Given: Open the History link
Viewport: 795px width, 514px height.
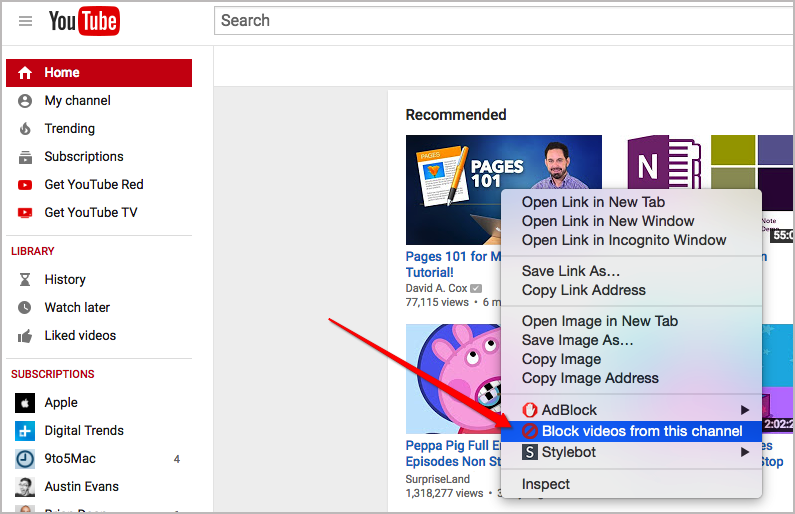Looking at the screenshot, I should coord(65,279).
